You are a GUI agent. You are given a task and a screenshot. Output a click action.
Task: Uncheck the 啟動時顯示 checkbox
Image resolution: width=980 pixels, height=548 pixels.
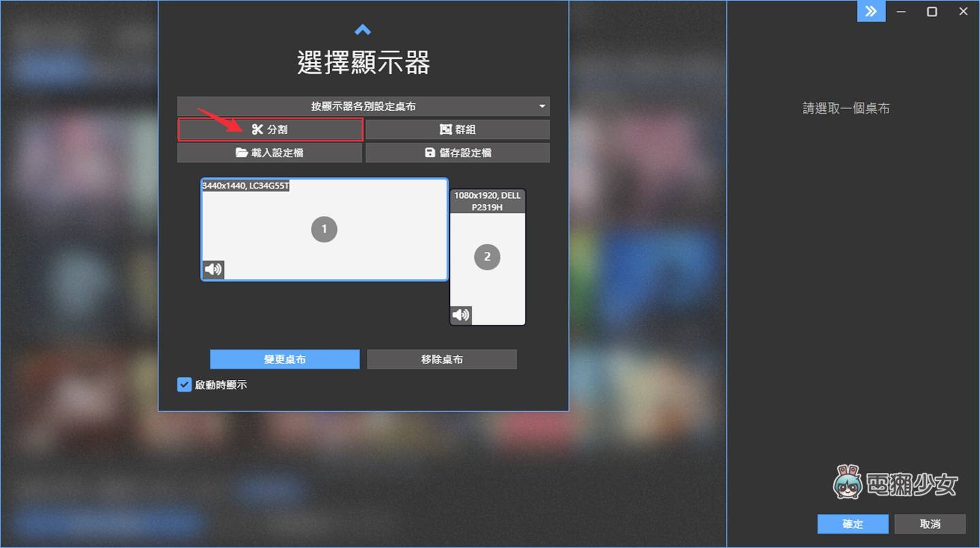(x=184, y=384)
